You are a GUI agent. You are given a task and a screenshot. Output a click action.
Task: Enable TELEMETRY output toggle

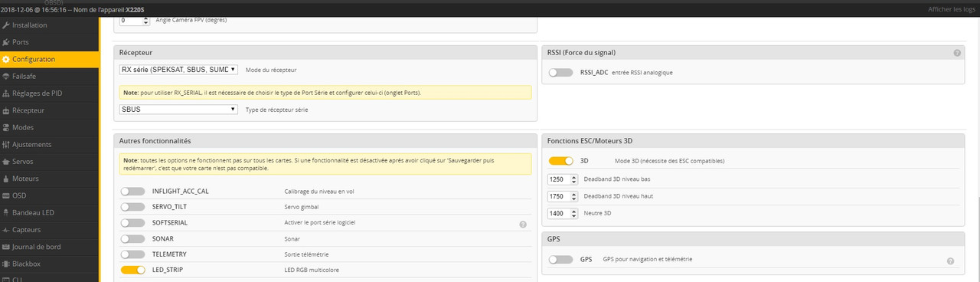pyautogui.click(x=132, y=254)
